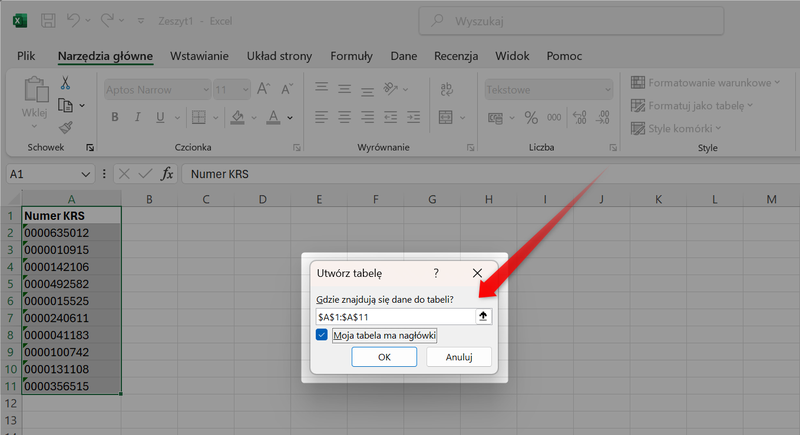Toggle italic formatting

137,117
